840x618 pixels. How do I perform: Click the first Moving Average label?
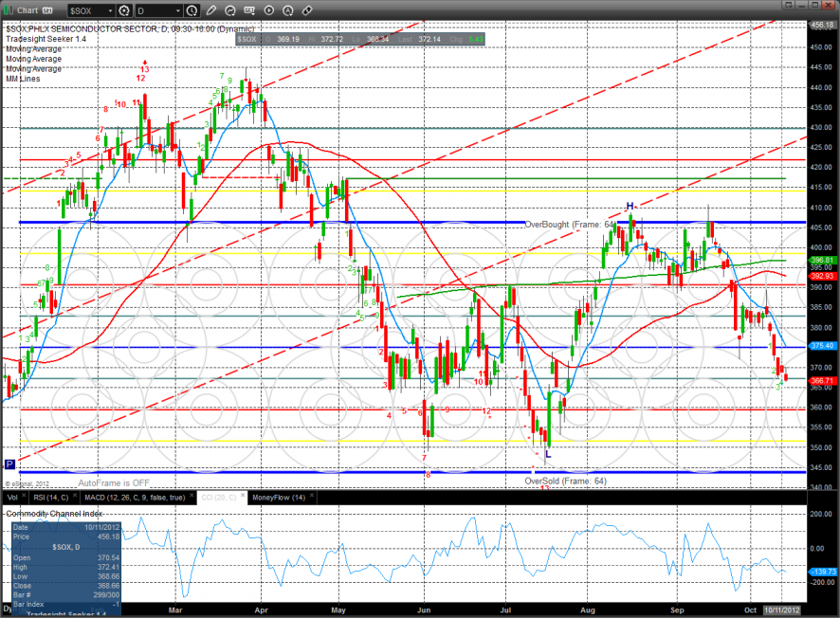pos(34,48)
